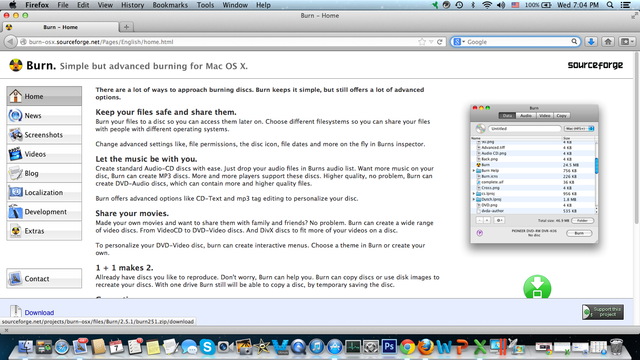Click the tagline "Simple but advanced burning for Mac OS X."
The height and width of the screenshot is (360, 640).
point(153,66)
